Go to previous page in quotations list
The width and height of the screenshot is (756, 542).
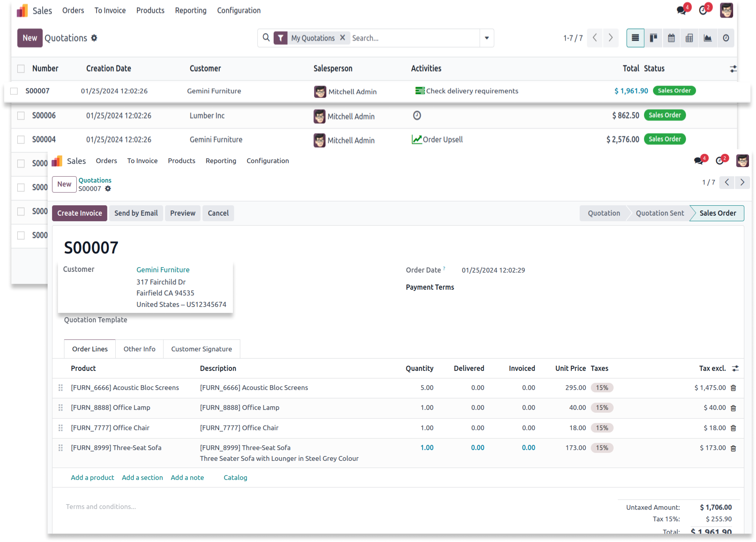[595, 38]
